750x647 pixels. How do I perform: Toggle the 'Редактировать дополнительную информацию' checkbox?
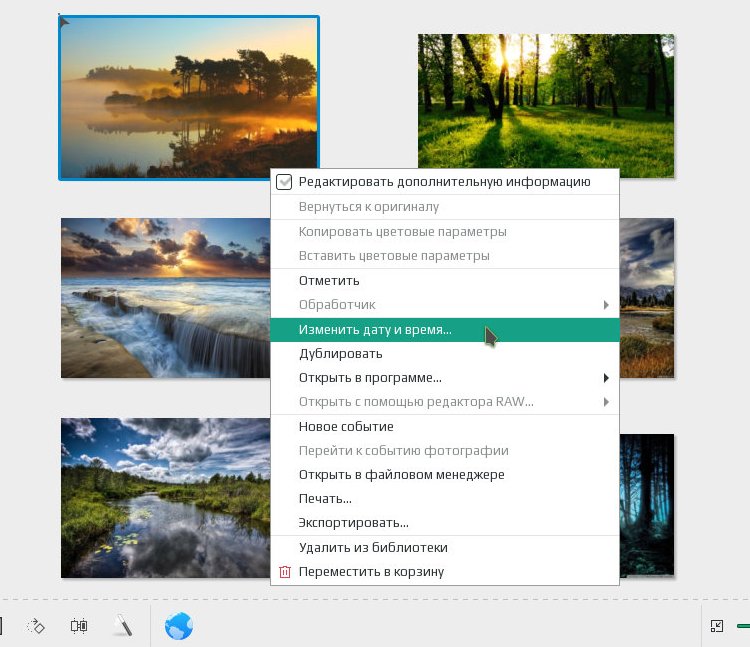[x=284, y=182]
